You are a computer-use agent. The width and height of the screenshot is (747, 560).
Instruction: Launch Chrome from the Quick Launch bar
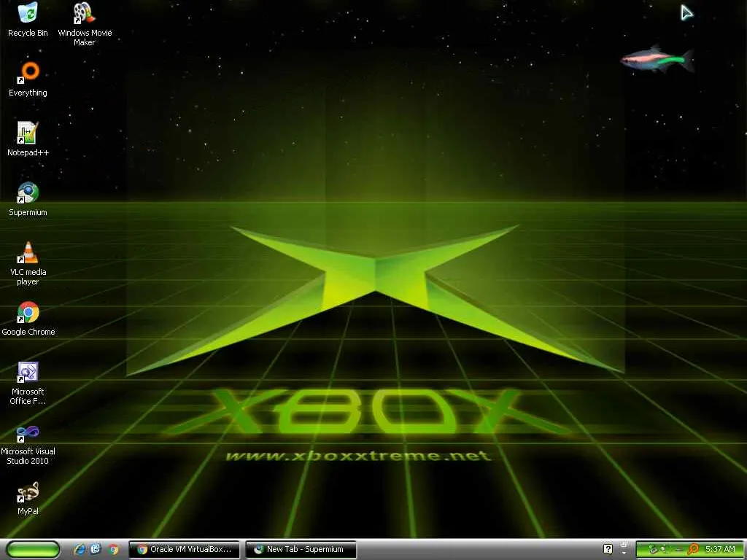click(x=113, y=549)
